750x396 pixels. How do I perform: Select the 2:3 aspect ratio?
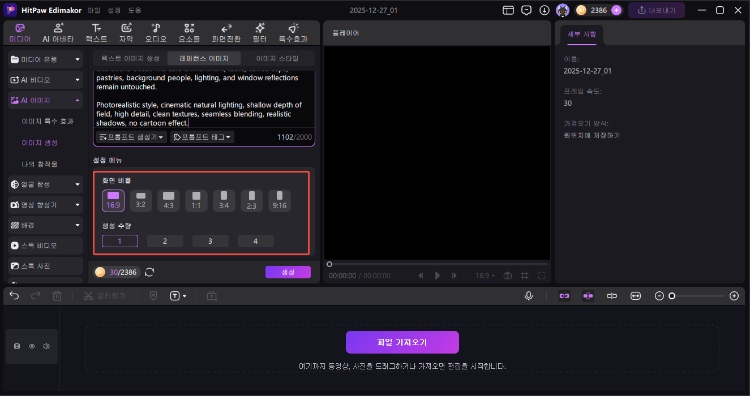[252, 200]
